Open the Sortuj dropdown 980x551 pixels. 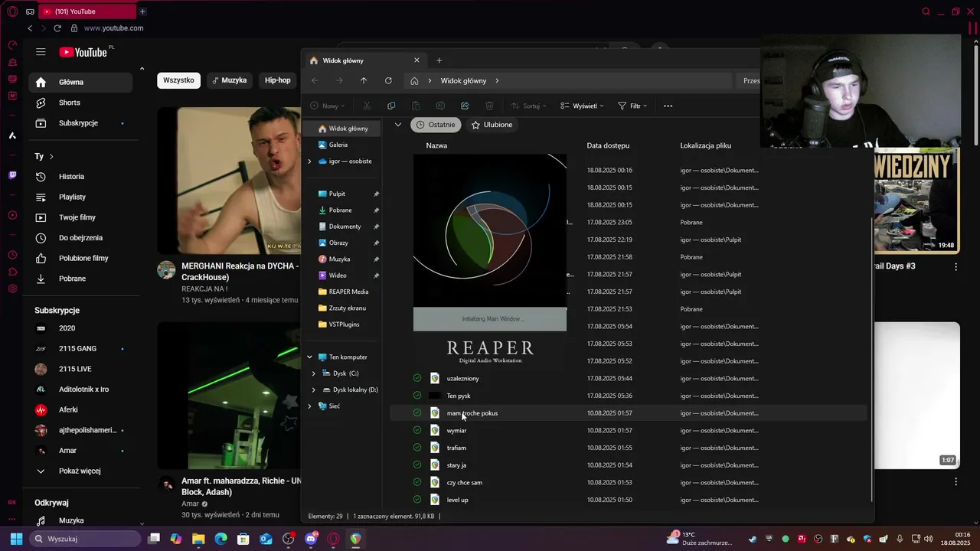point(528,106)
